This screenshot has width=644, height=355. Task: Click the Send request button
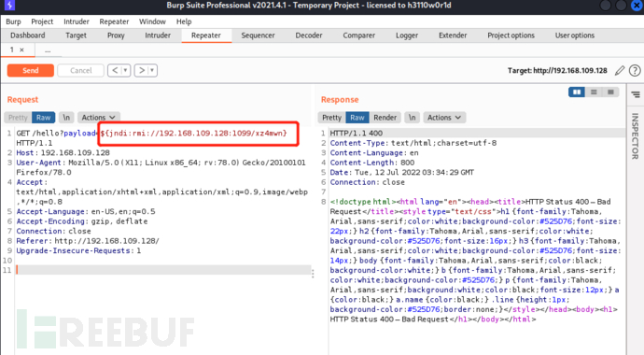point(31,70)
